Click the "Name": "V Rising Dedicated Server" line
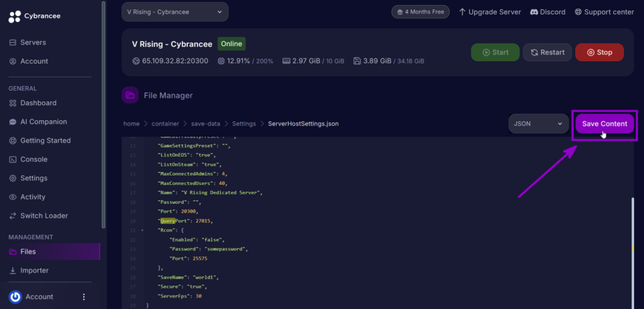This screenshot has height=309, width=644. coord(210,193)
